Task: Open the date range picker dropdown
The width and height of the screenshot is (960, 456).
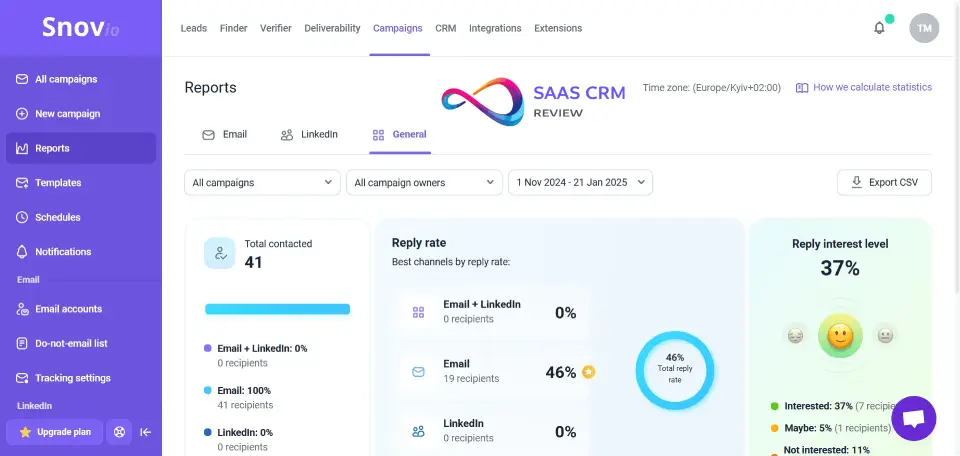Action: coord(580,182)
